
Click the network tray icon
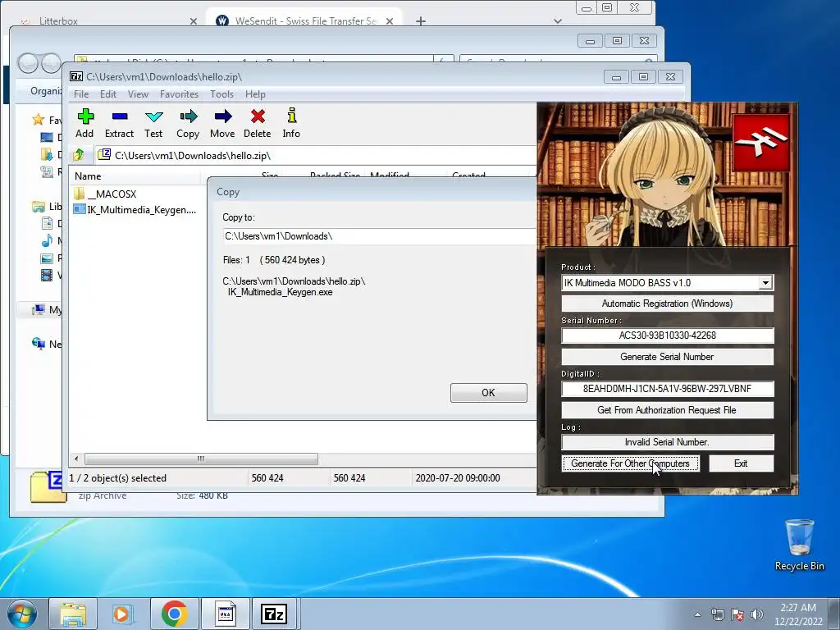717,614
